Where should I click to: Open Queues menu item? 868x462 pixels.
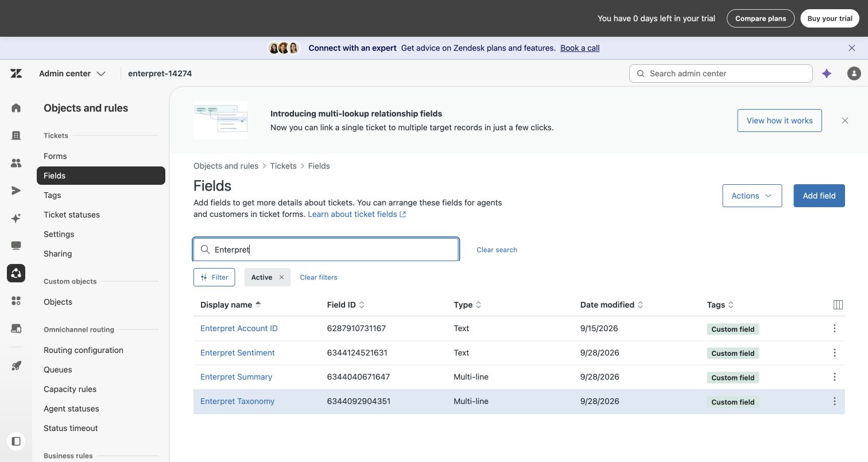tap(58, 370)
